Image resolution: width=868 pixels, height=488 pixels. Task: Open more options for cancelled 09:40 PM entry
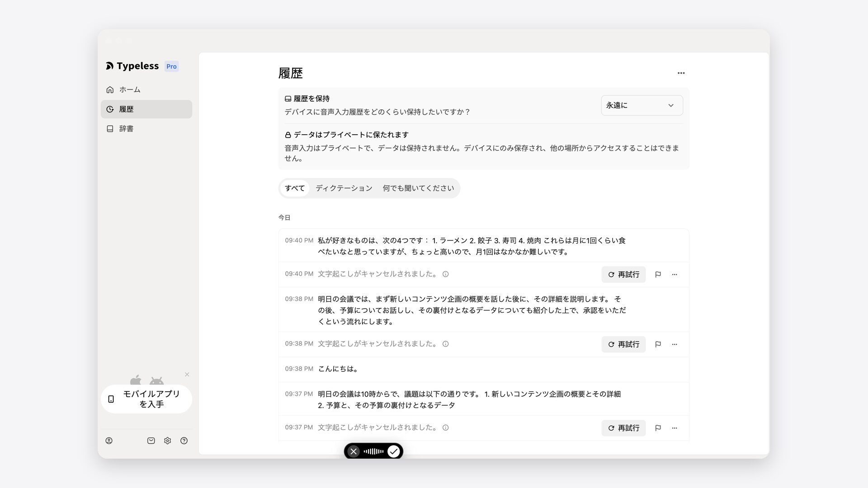click(675, 274)
